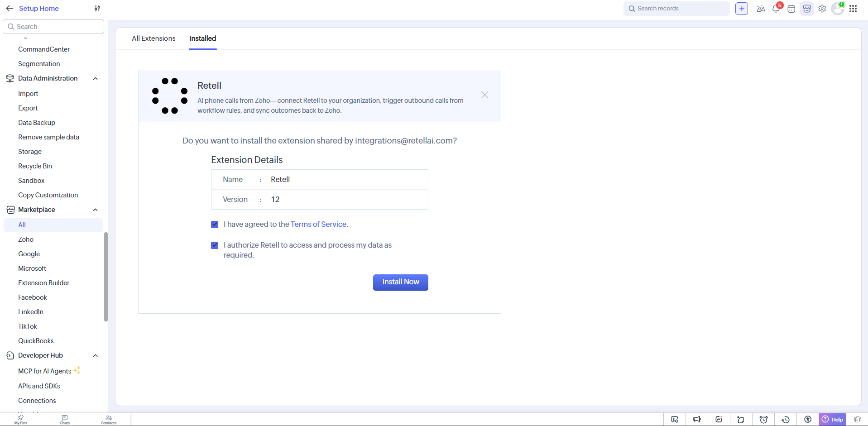The width and height of the screenshot is (868, 426).
Task: Click the sidebar Search field
Action: (x=53, y=27)
